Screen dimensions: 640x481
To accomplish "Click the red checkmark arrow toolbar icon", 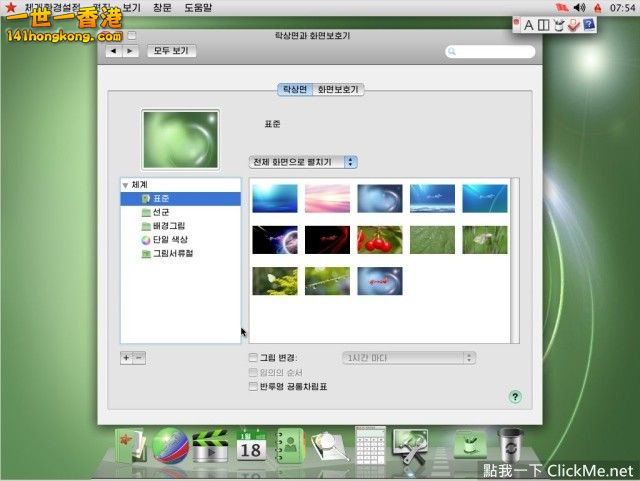I will [x=573, y=25].
